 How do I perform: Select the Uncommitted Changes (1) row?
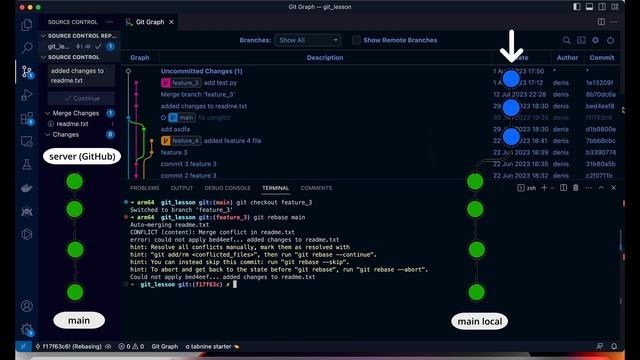pyautogui.click(x=202, y=71)
